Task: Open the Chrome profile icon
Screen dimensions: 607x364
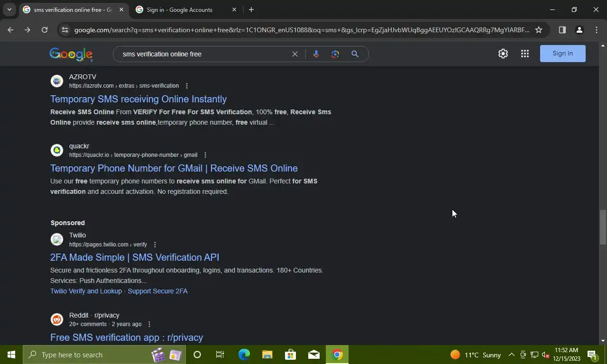Action: coord(579,30)
